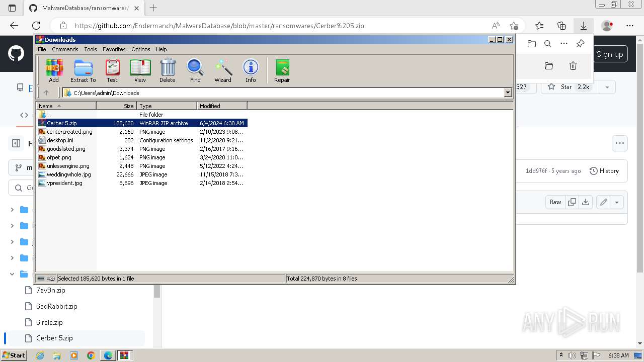Click the trash icon in downloads panel

(573, 66)
